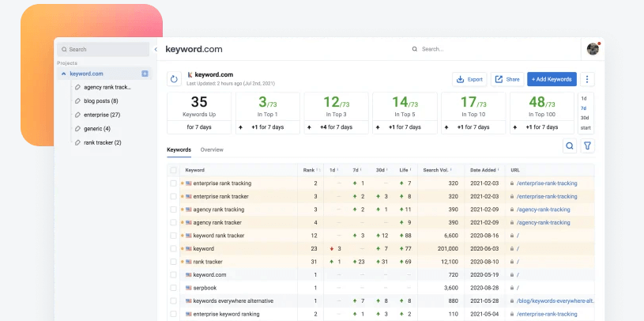Sort by Date Added column header
644x321 pixels.
pos(484,170)
